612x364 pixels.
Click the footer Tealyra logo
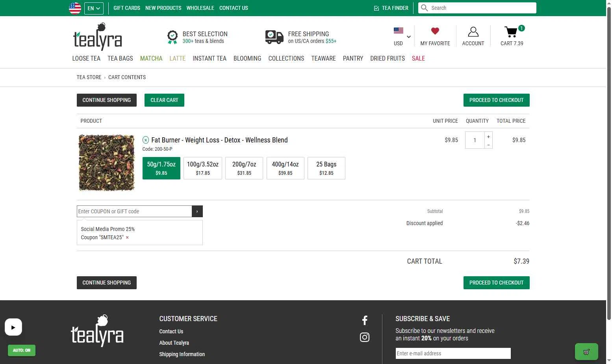(97, 331)
